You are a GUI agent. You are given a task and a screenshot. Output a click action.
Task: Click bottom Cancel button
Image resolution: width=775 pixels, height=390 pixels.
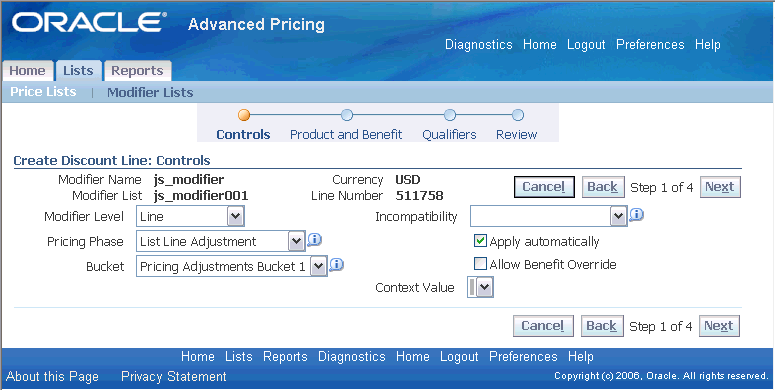pyautogui.click(x=543, y=326)
